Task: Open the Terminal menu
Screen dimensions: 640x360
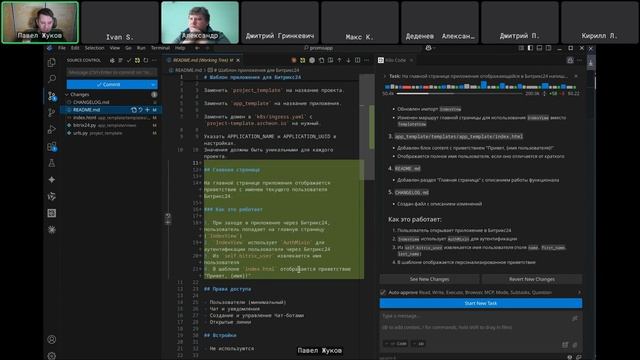Action: [160, 48]
